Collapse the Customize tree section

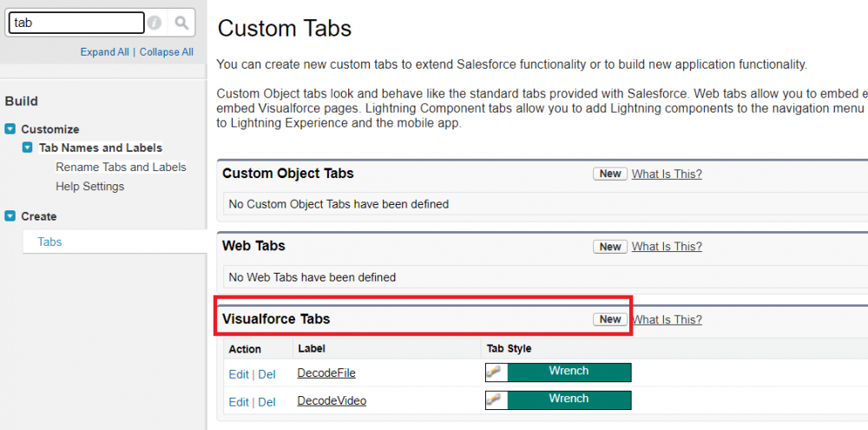[x=10, y=129]
